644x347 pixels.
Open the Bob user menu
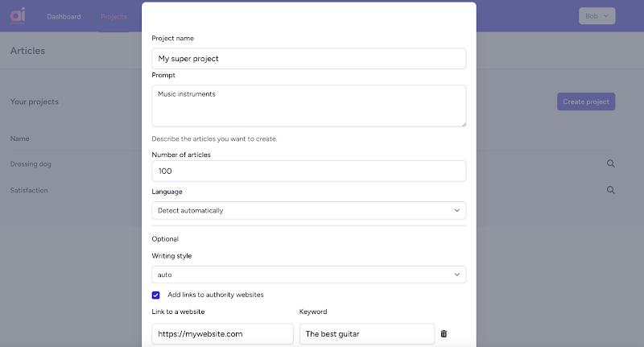pyautogui.click(x=597, y=16)
